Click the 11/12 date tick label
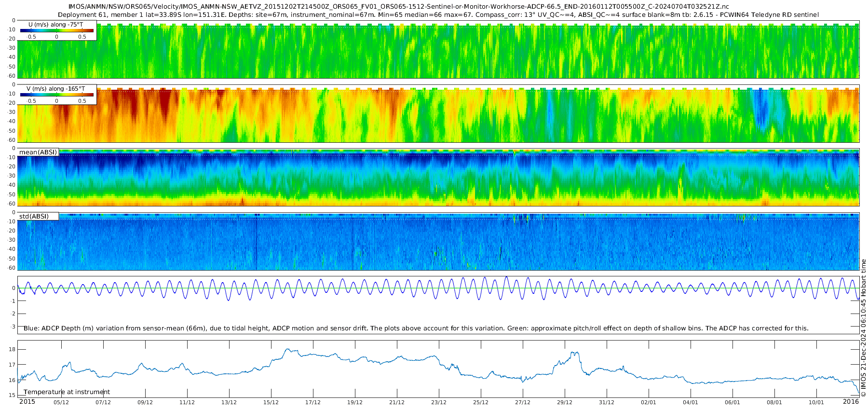The width and height of the screenshot is (868, 410). [x=187, y=402]
